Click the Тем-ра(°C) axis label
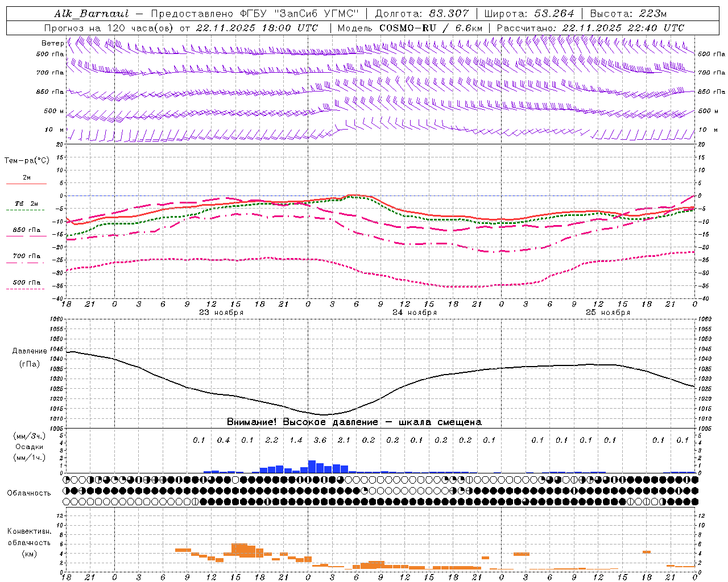Screen dimensions: 728x582 coord(27,161)
